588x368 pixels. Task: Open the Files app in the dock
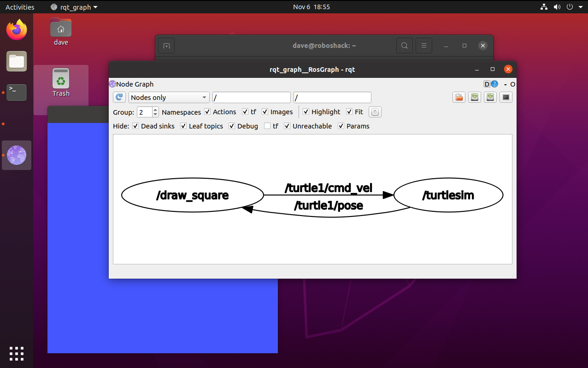coord(17,61)
